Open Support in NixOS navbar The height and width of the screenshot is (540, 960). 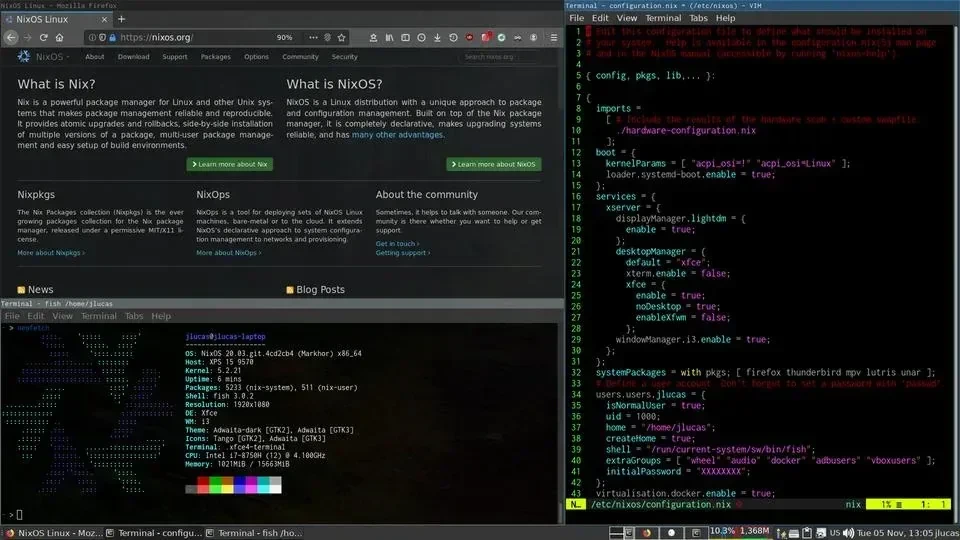coord(175,56)
